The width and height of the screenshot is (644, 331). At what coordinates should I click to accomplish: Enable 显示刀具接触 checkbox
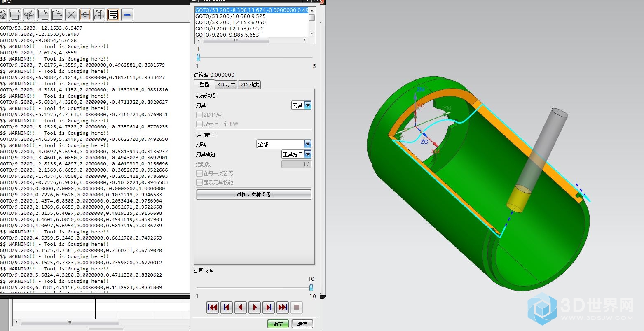click(x=199, y=182)
